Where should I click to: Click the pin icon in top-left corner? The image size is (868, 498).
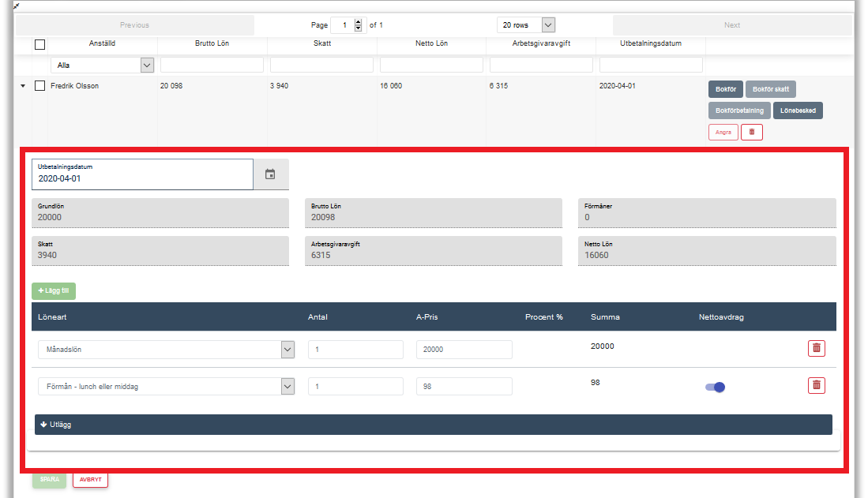[x=5, y=5]
